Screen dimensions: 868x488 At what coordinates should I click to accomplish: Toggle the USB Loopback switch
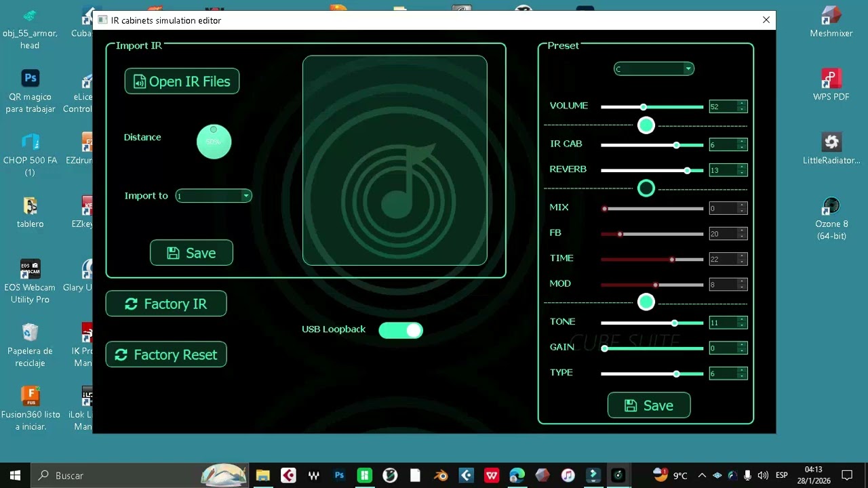coord(401,330)
